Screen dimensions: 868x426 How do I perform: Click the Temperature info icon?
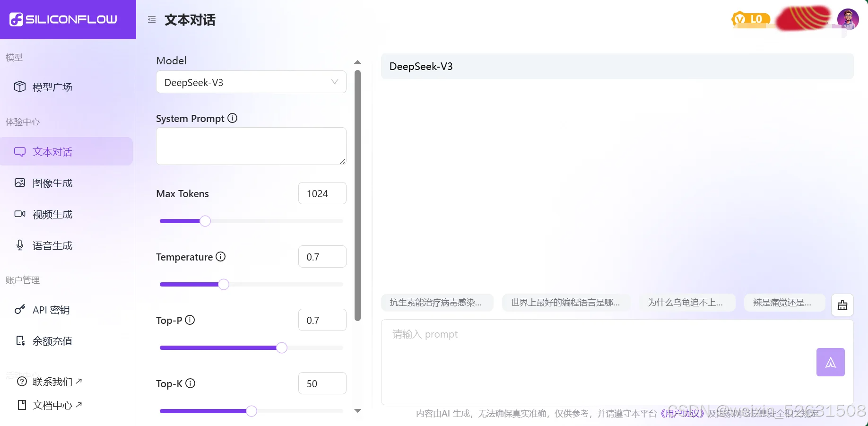coord(221,257)
